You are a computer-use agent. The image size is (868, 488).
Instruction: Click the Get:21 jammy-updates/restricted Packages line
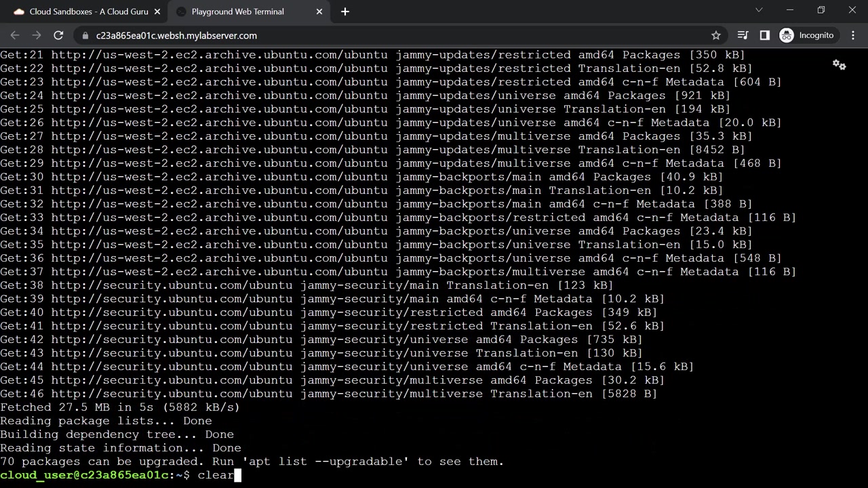[372, 55]
